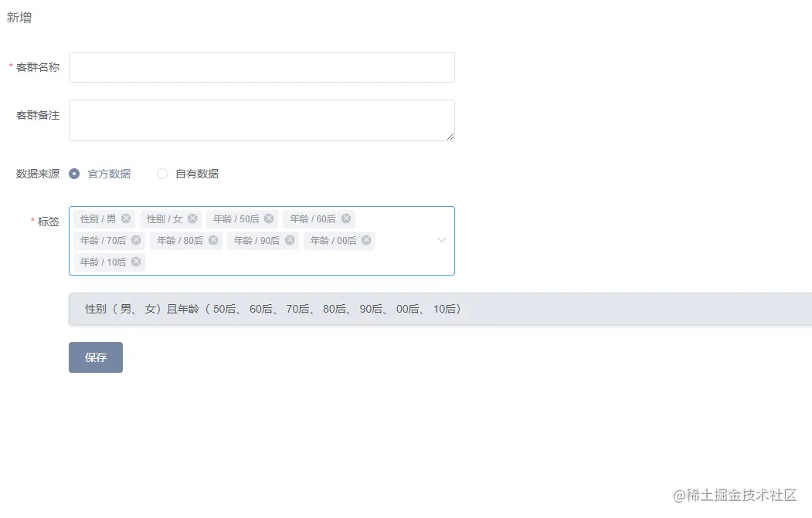812x518 pixels.
Task: Click the 年龄 / 70后 tag text
Action: click(103, 241)
